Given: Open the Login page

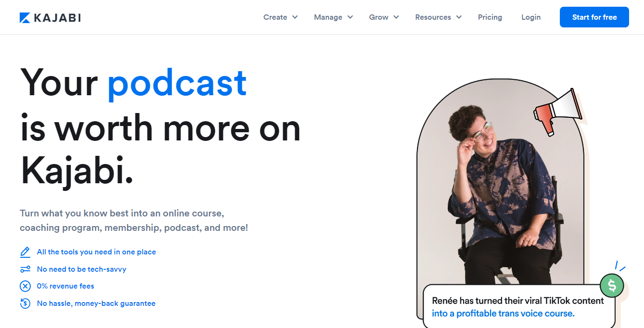Looking at the screenshot, I should pos(531,17).
